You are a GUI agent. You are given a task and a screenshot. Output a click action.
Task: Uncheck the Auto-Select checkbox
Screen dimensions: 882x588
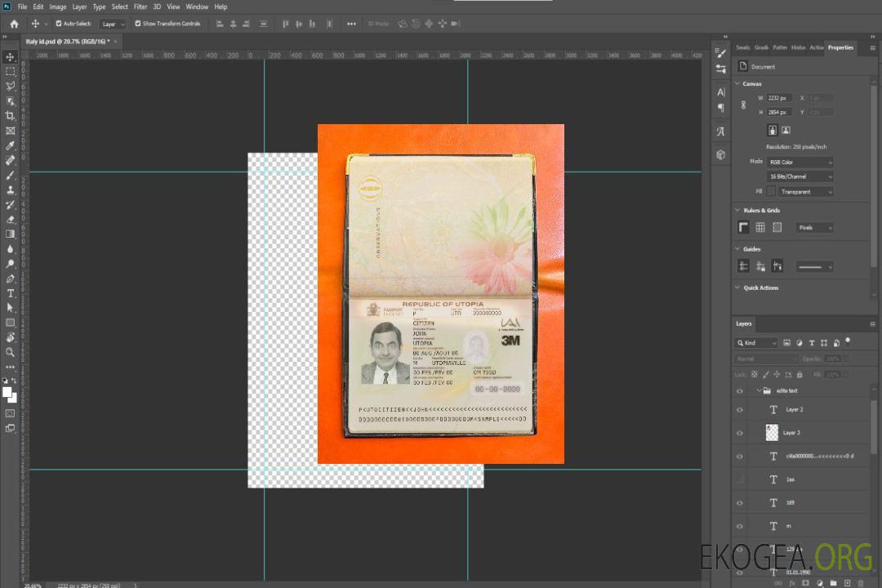point(58,24)
